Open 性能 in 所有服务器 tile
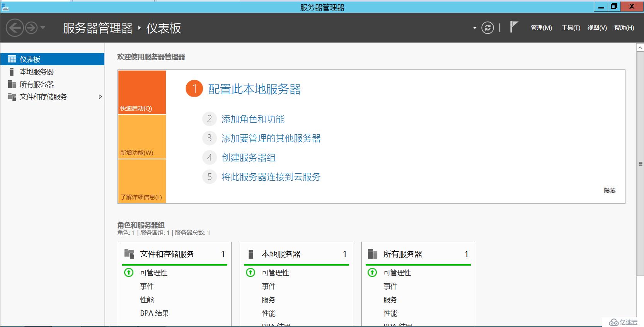This screenshot has height=327, width=644. 390,313
